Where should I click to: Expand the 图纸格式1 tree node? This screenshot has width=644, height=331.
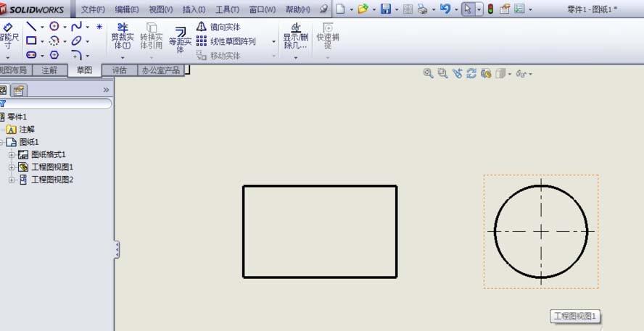[x=12, y=155]
